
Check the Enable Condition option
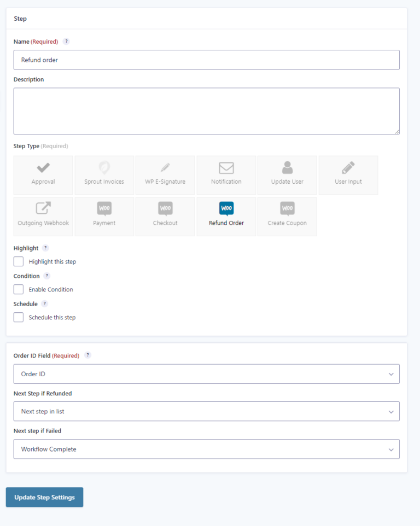click(x=18, y=289)
